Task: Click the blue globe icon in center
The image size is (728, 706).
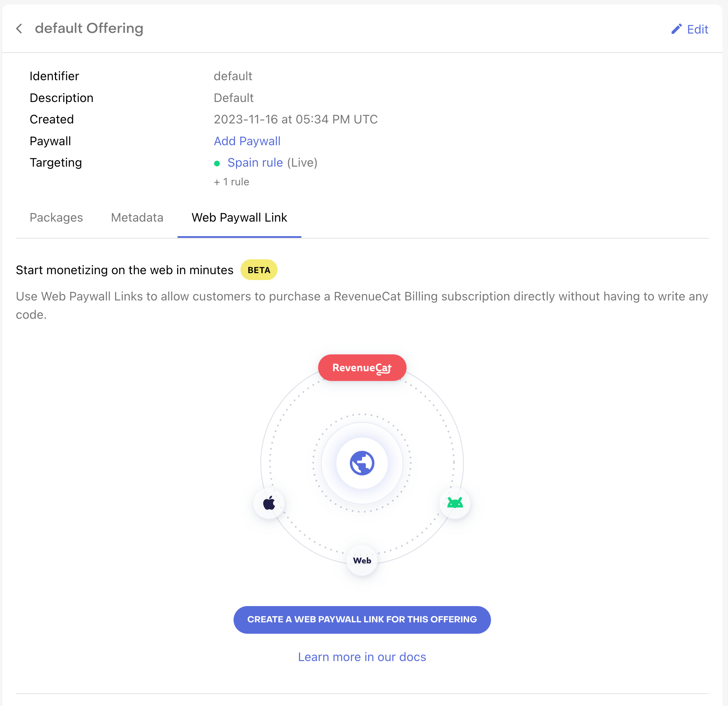Action: [362, 463]
